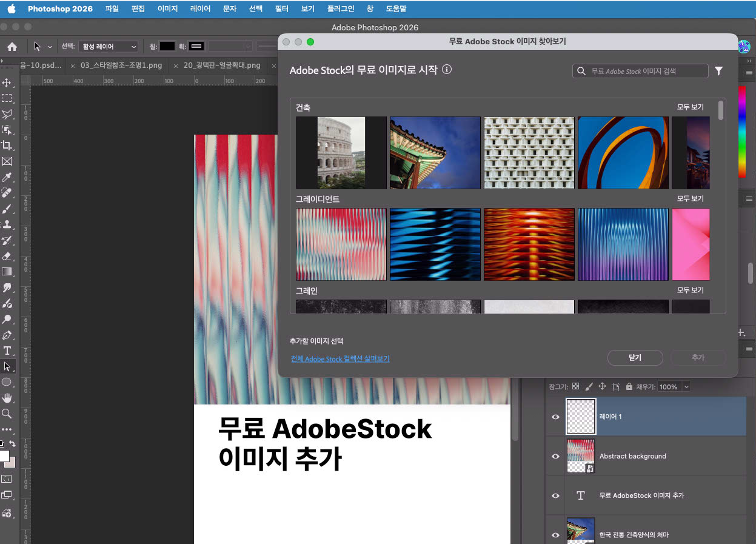The height and width of the screenshot is (544, 756).
Task: Open the 채우기 100% fill dropdown
Action: [x=686, y=386]
